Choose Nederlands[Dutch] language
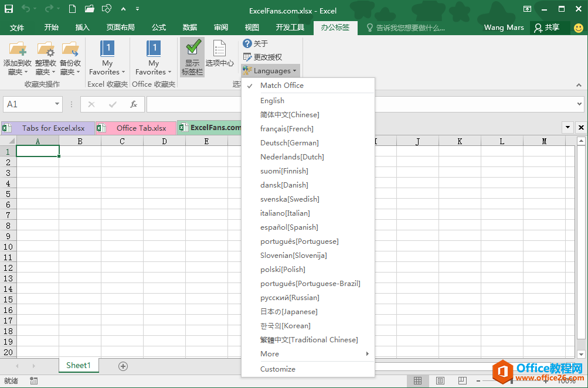588x388 pixels. pos(308,156)
